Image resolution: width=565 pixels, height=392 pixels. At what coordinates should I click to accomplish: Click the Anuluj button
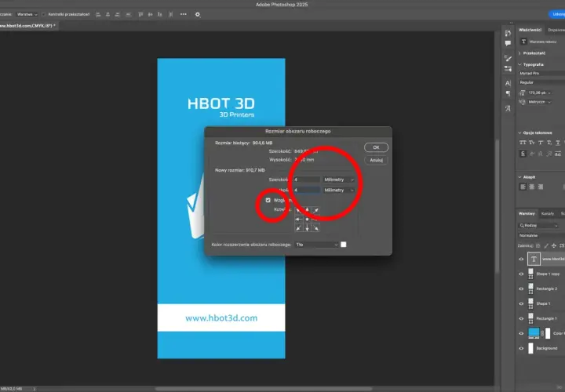376,160
